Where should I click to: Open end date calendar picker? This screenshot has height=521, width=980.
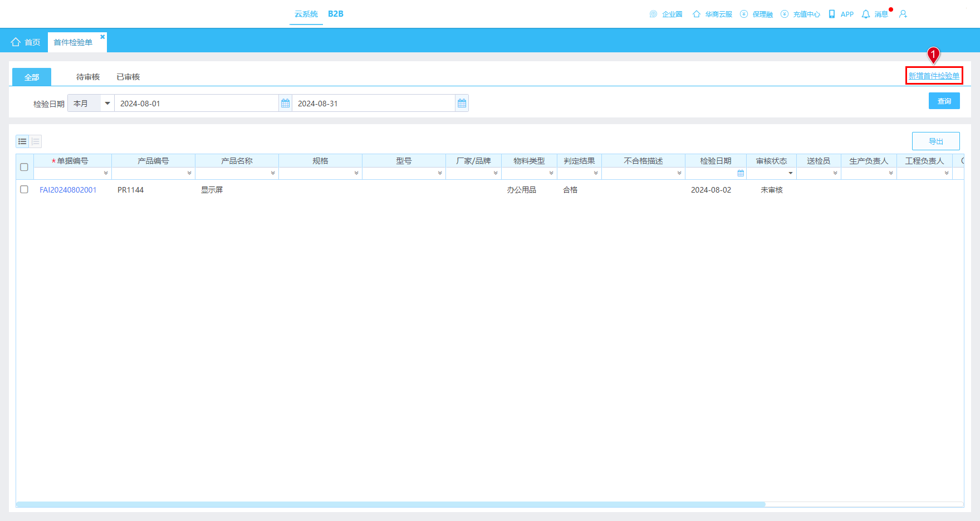click(x=462, y=103)
